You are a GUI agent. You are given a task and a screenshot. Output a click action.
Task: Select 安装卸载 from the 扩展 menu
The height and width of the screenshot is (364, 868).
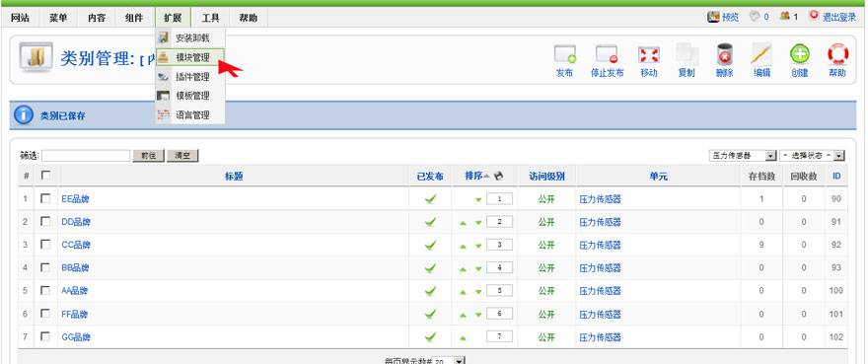point(189,38)
